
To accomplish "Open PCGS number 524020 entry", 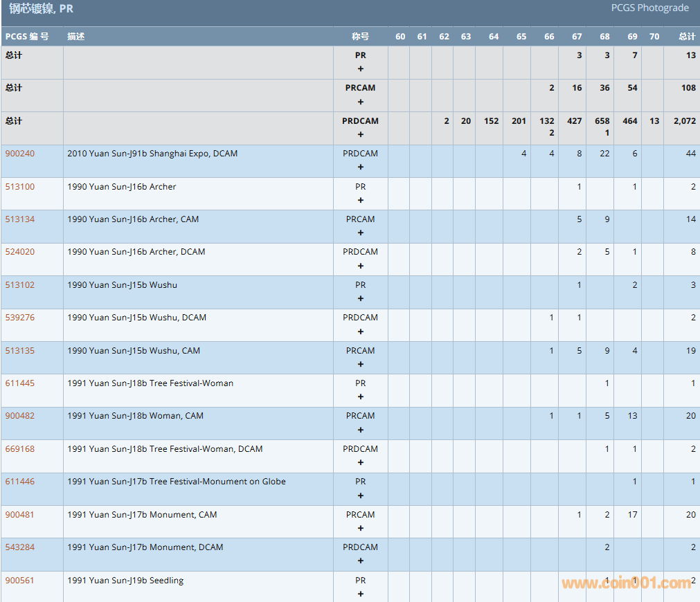I will click(19, 252).
